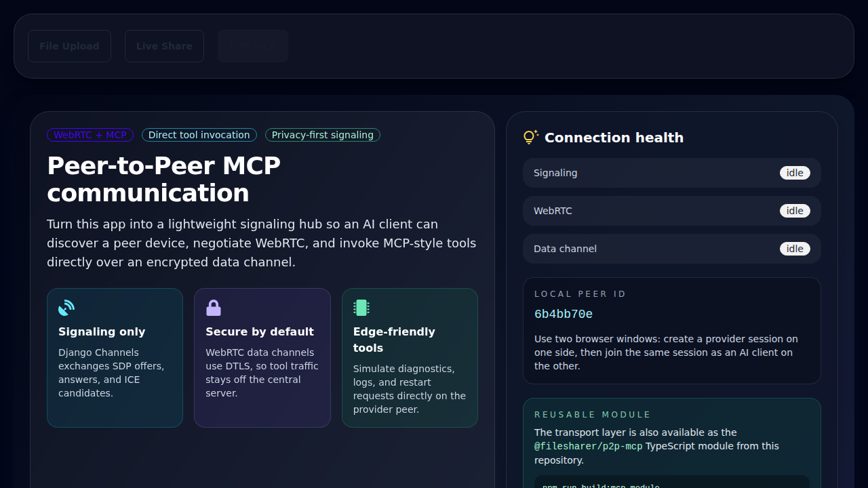
Task: Switch to the File Upload tab
Action: click(69, 45)
